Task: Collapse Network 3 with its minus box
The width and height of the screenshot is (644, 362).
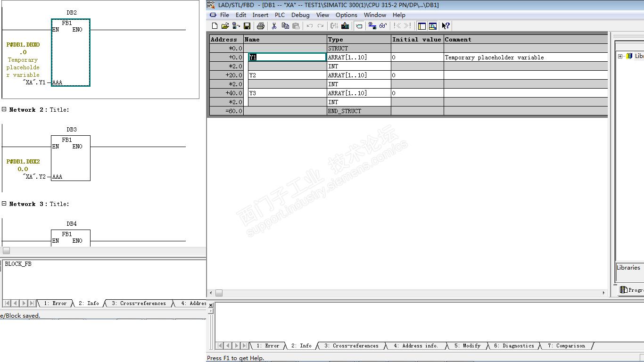Action: [x=4, y=204]
